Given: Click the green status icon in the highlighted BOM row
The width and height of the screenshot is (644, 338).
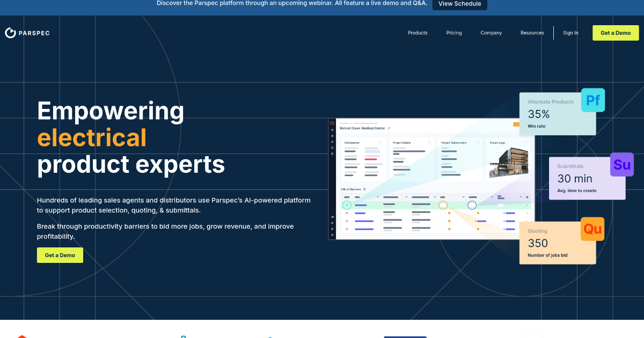Looking at the screenshot, I should [x=347, y=205].
